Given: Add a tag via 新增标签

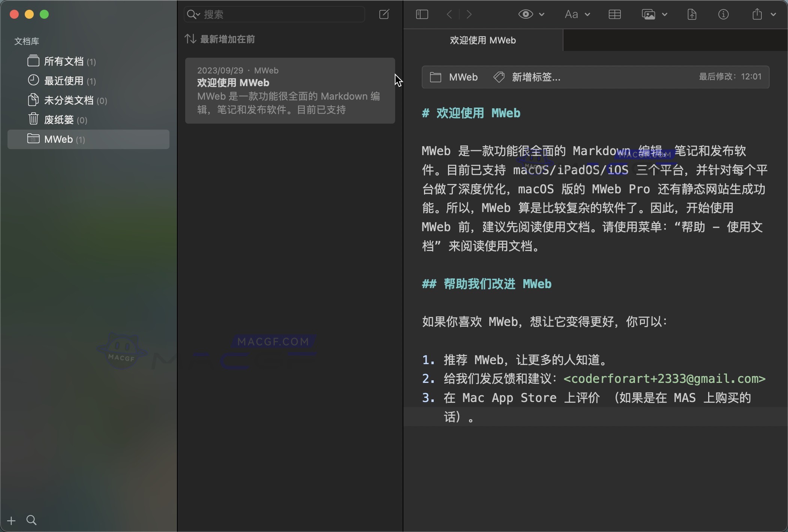Looking at the screenshot, I should click(x=535, y=77).
